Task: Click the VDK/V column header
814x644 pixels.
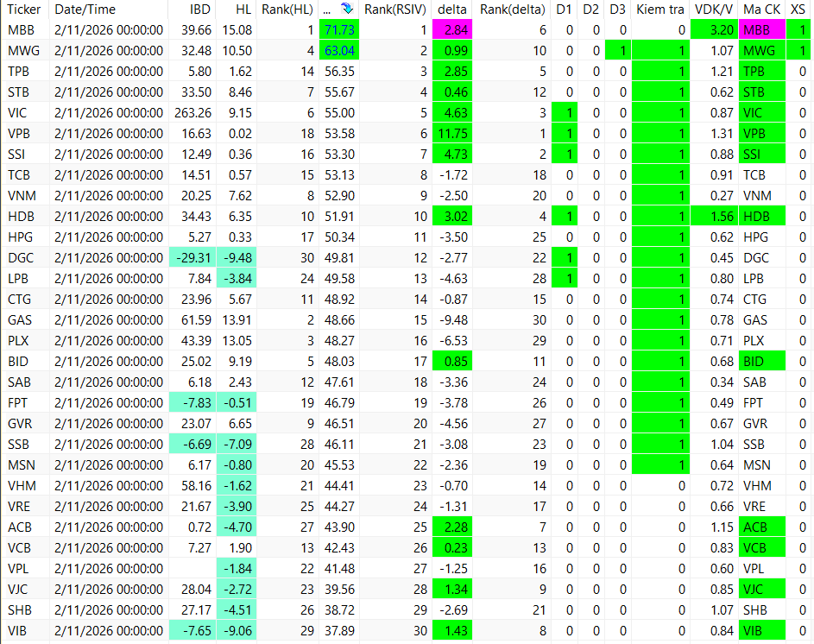Action: [714, 9]
